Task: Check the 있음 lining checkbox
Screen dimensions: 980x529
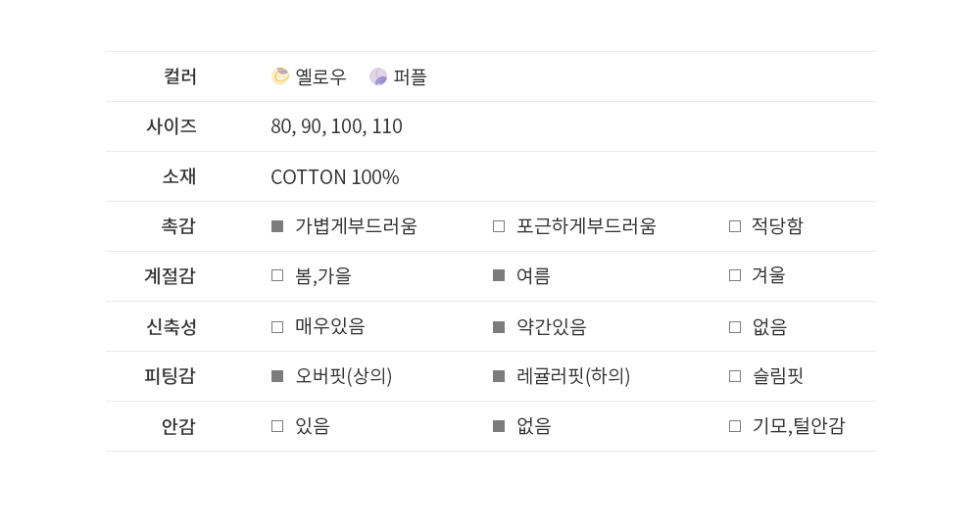Action: pos(277,426)
